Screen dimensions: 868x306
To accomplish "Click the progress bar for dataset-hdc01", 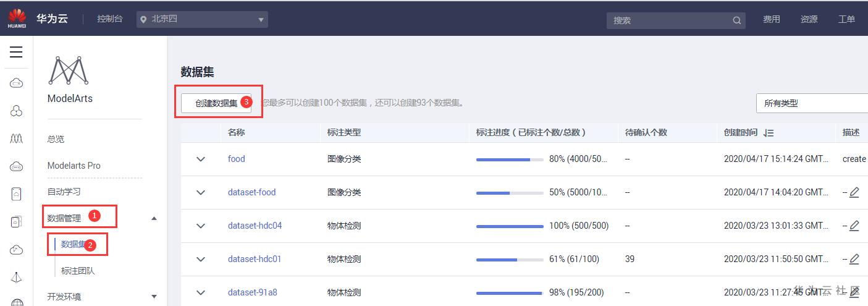I will pyautogui.click(x=510, y=259).
